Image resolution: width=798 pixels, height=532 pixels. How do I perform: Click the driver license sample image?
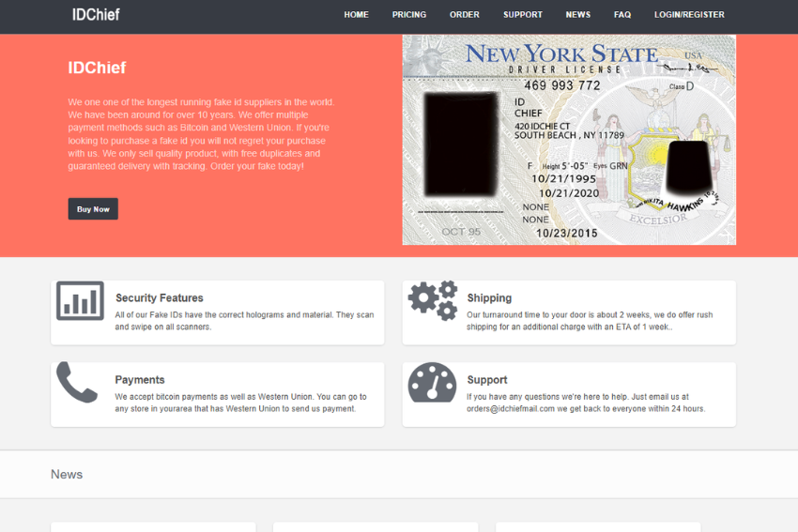pyautogui.click(x=569, y=140)
